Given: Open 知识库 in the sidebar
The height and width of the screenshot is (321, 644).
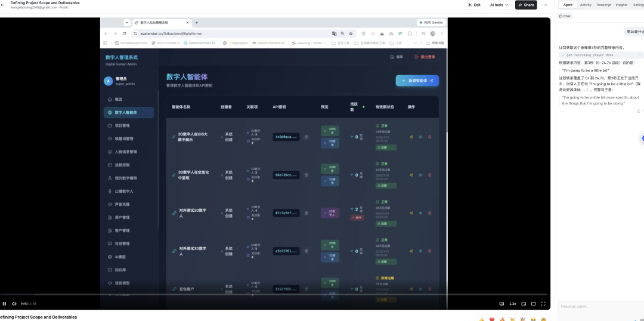Looking at the screenshot, I should tap(129, 270).
